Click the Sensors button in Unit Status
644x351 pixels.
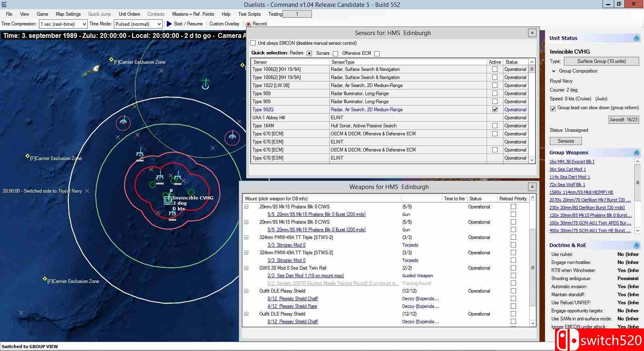click(x=566, y=141)
